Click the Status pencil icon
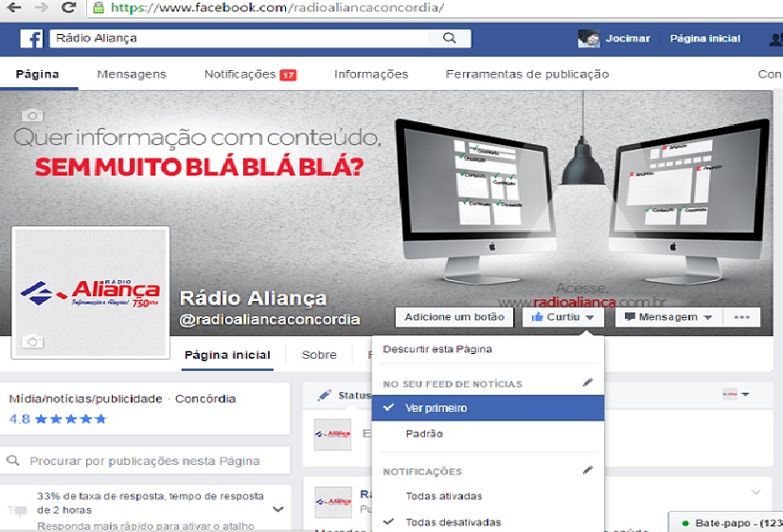Viewport: 783px width, 532px height. pyautogui.click(x=325, y=396)
